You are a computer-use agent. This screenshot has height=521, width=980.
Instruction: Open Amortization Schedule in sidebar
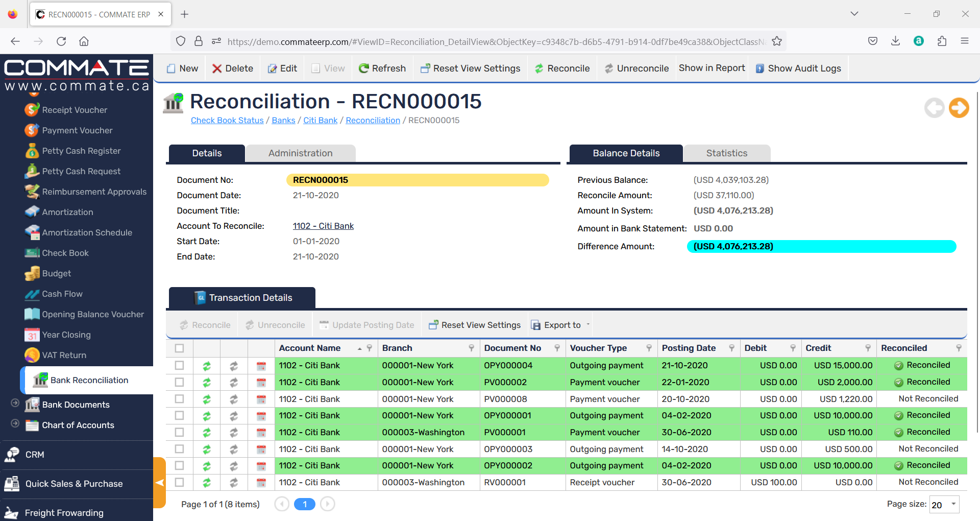point(87,232)
